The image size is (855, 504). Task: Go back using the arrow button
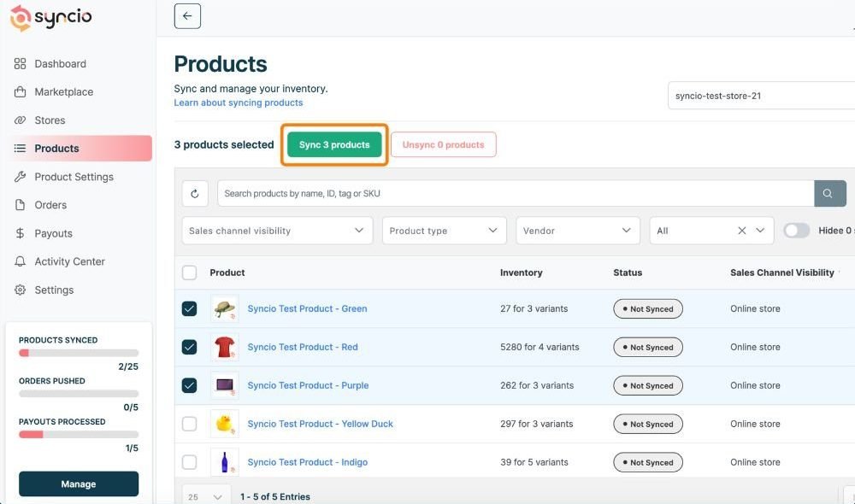187,15
